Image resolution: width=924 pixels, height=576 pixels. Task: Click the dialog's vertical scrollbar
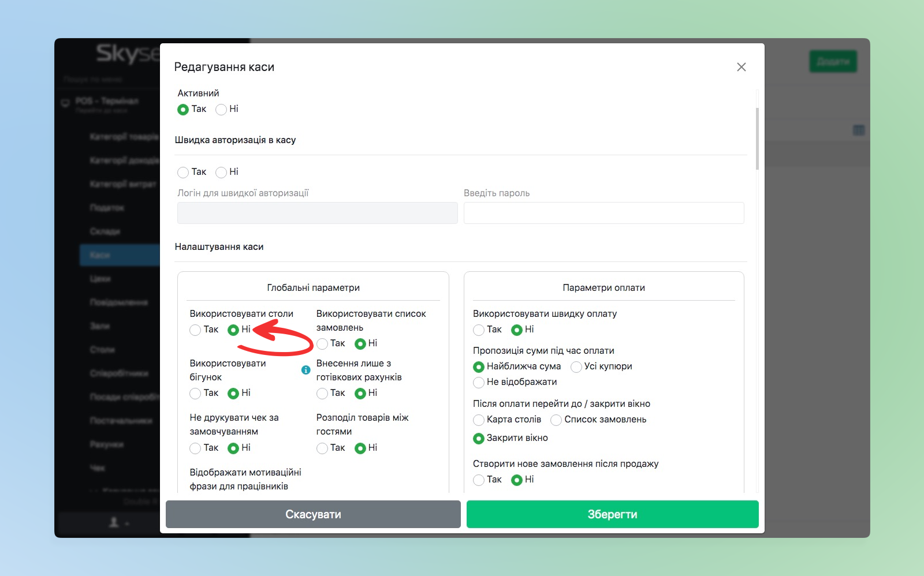pos(757,139)
